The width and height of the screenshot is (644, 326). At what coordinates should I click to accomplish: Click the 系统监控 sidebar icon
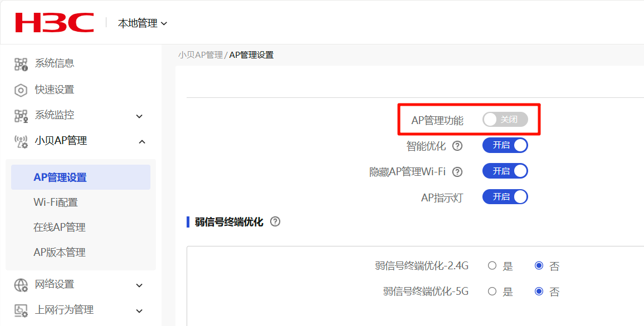pyautogui.click(x=21, y=116)
